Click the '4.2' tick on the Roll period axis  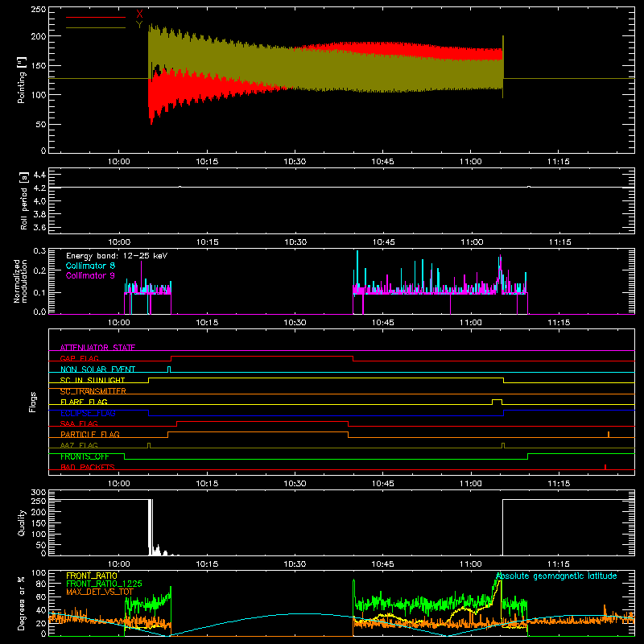click(39, 188)
